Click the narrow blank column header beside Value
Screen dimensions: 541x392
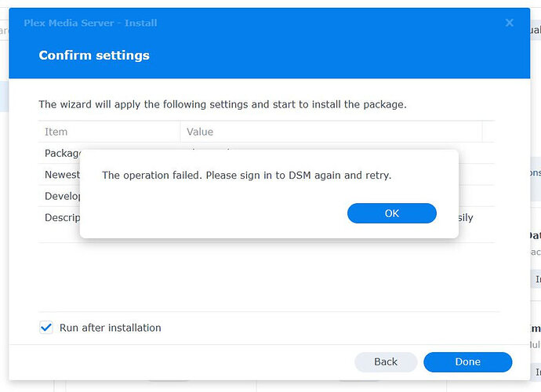tap(488, 132)
